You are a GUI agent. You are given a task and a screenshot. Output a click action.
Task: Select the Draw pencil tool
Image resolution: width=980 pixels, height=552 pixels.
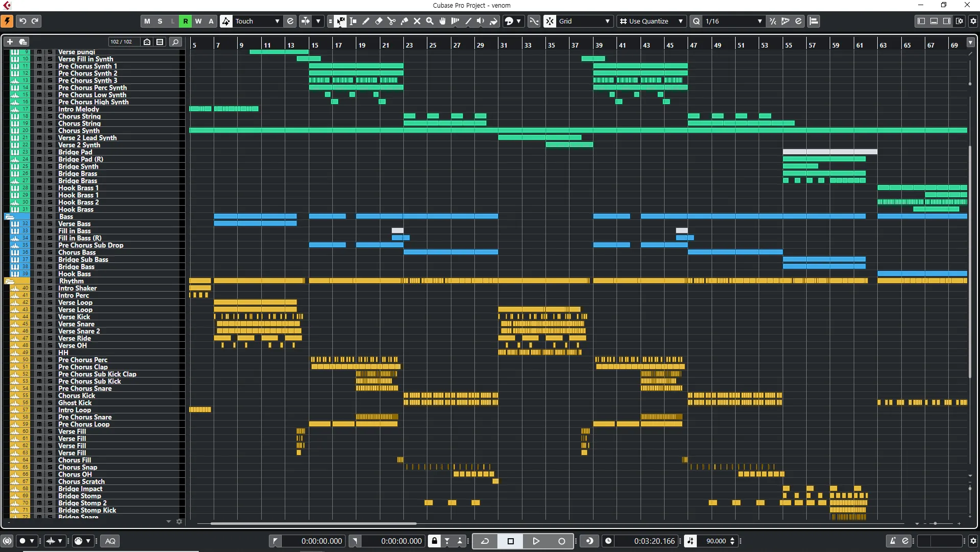coord(366,21)
